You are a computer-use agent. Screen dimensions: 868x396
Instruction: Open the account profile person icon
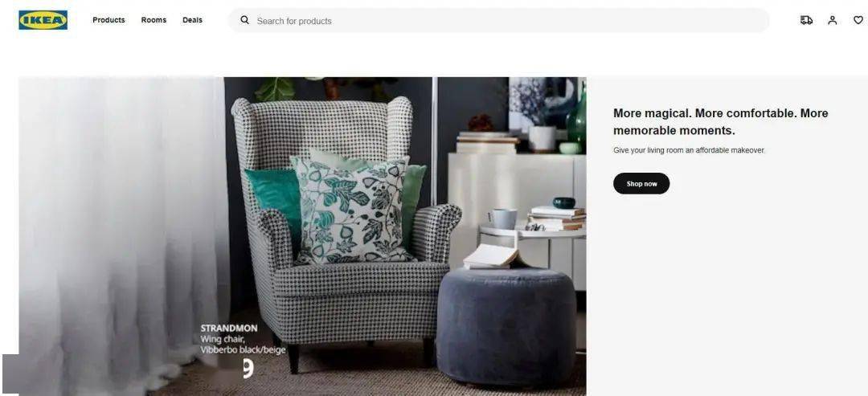tap(832, 20)
